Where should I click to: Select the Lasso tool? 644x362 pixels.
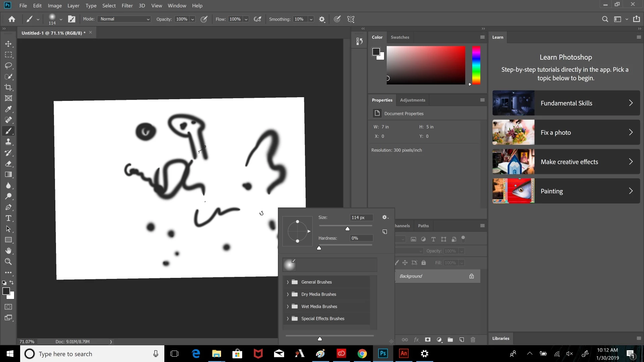pos(8,66)
